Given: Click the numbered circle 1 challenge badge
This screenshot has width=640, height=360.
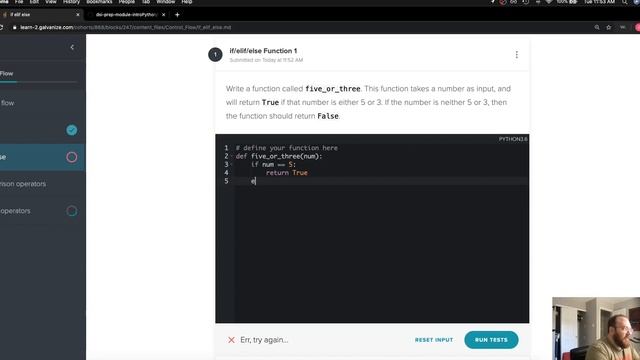Looking at the screenshot, I should [x=216, y=54].
